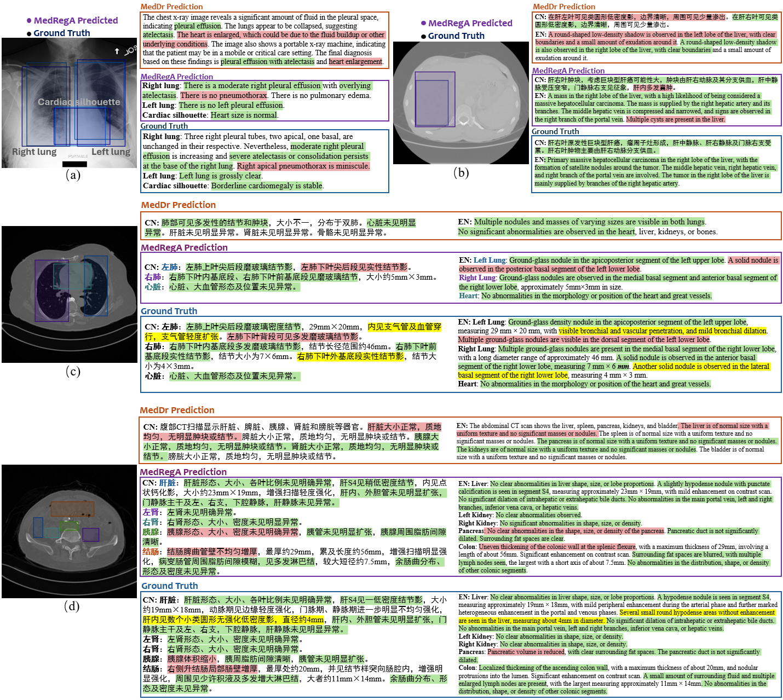Click the red-highlighted 'heart enlargement' phrase
This screenshot has width=783, height=700.
(x=355, y=62)
